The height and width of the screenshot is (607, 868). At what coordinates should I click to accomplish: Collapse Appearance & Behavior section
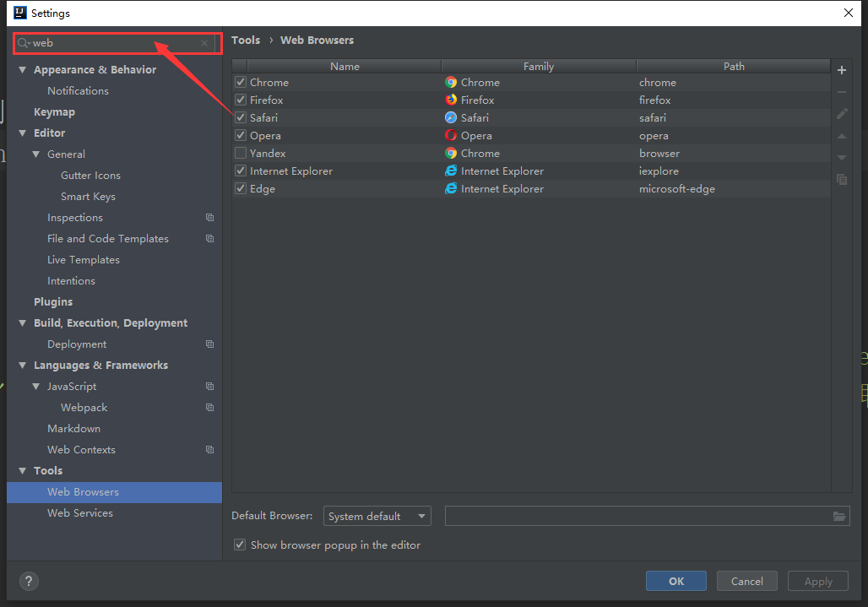[x=22, y=70]
